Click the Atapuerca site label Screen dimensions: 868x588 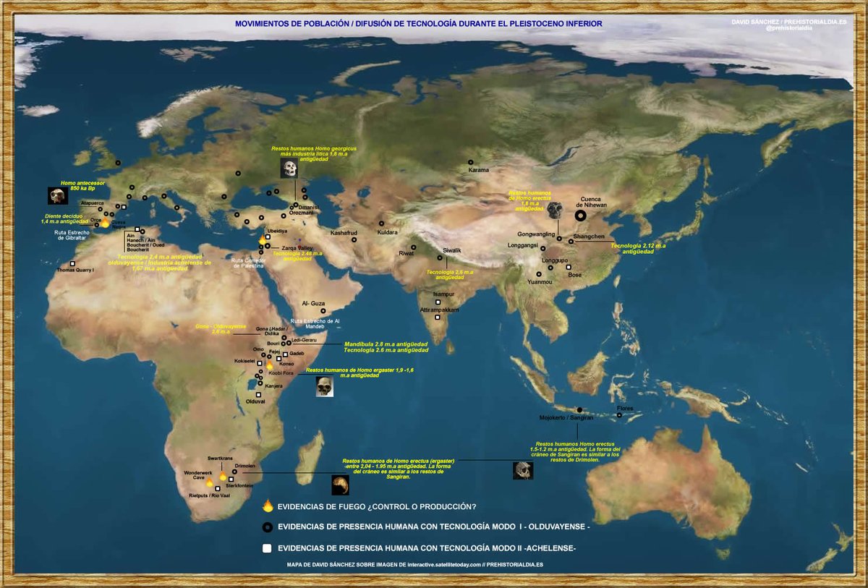92,204
